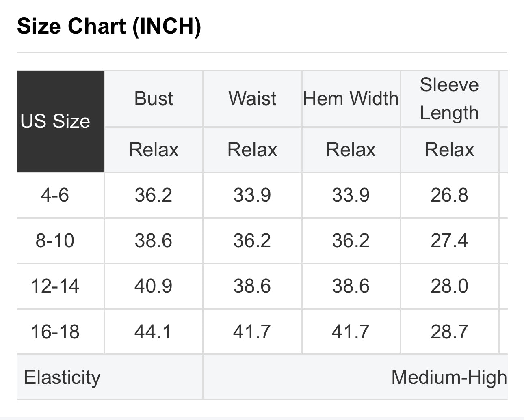Select sleeve length value 27.4

[x=449, y=241]
